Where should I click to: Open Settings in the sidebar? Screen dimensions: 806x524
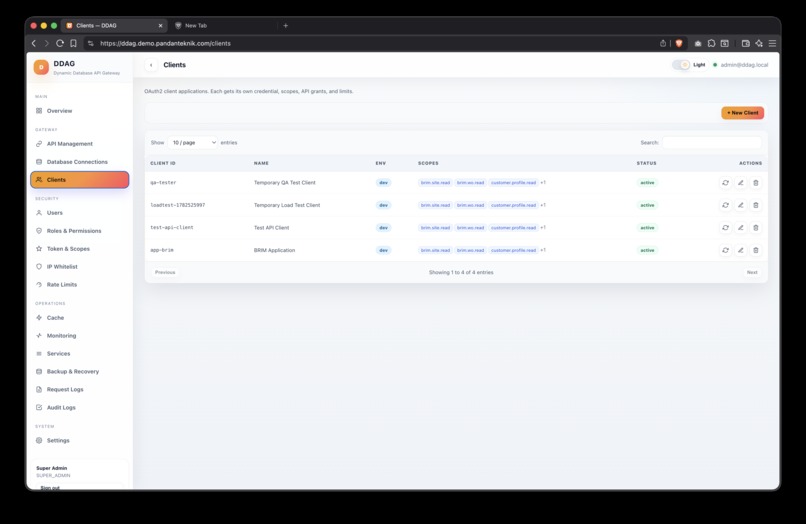[79, 440]
